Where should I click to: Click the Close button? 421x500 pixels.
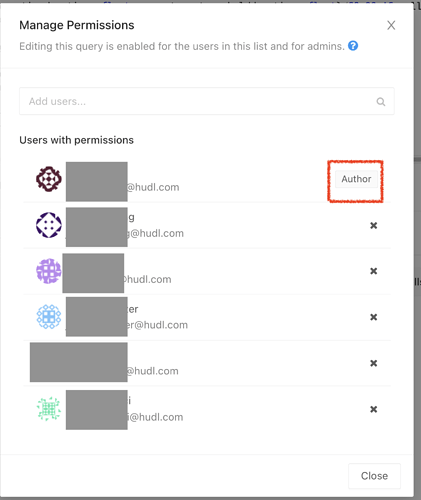(x=374, y=476)
